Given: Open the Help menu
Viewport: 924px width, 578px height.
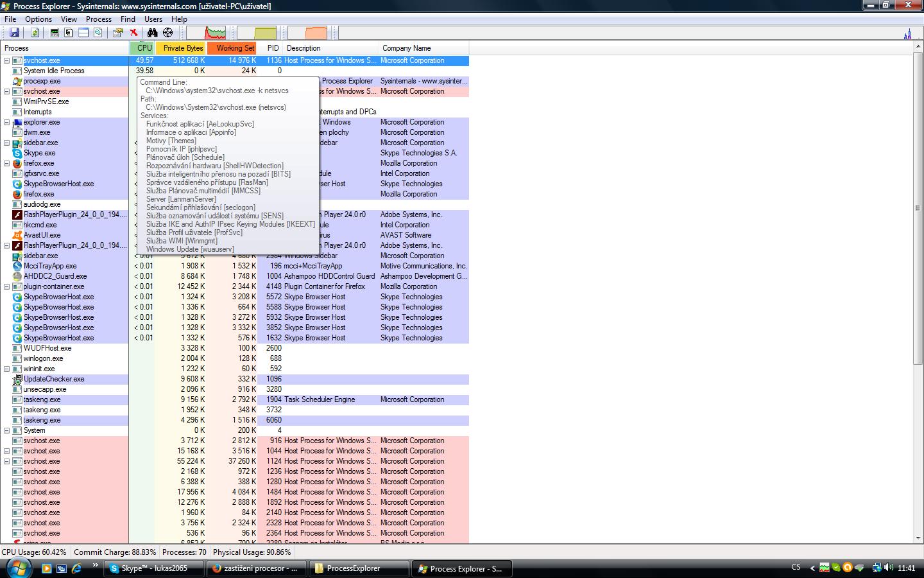Looking at the screenshot, I should 179,19.
